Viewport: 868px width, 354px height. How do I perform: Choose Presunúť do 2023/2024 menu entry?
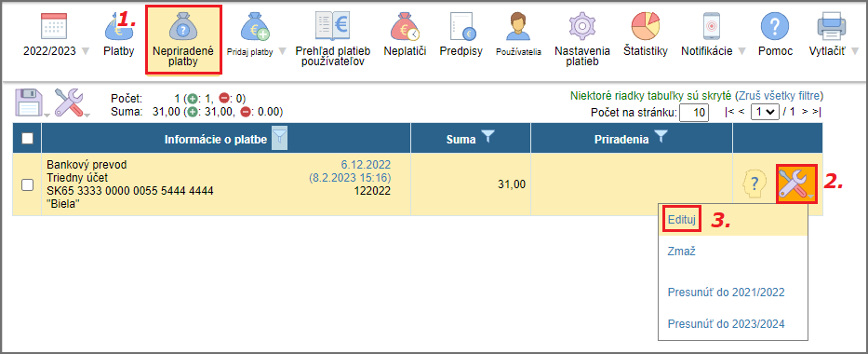click(727, 324)
